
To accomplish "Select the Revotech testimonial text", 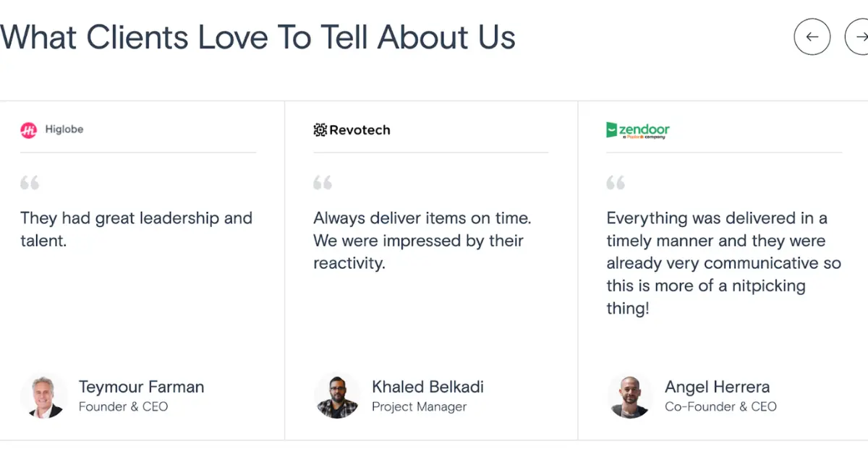I will [422, 240].
